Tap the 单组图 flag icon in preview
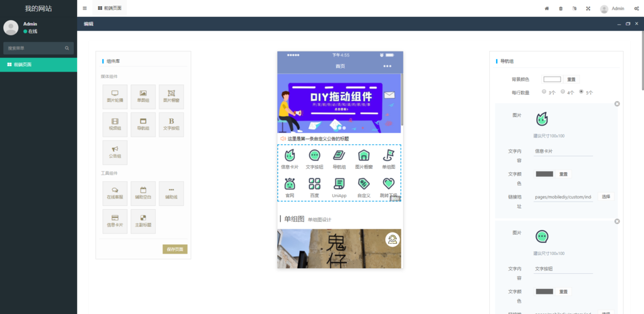This screenshot has height=314, width=644. click(x=388, y=155)
